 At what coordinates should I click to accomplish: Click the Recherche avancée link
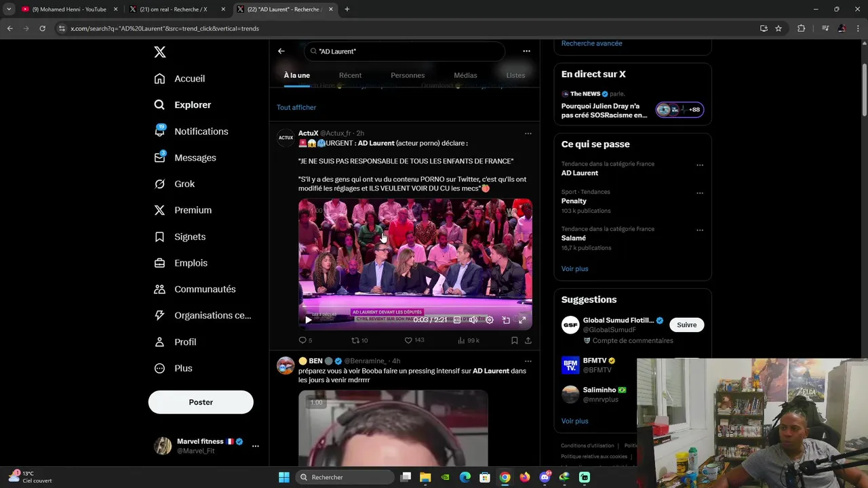click(x=591, y=43)
